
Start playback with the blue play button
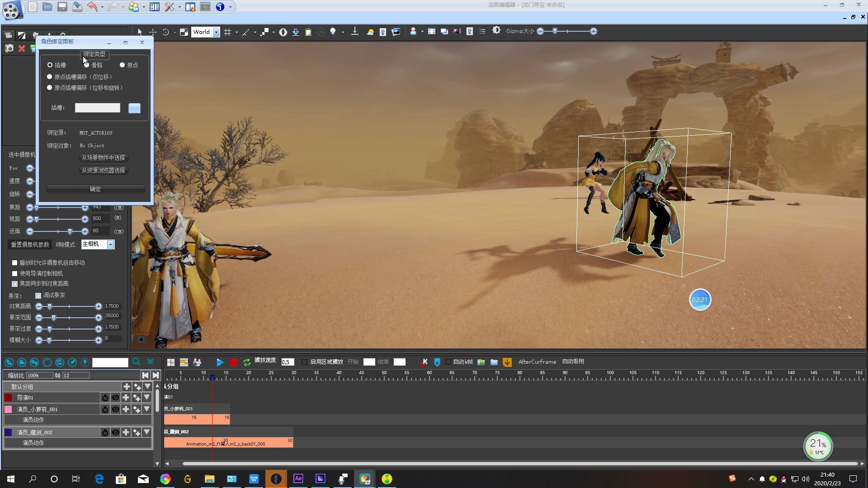click(x=220, y=362)
